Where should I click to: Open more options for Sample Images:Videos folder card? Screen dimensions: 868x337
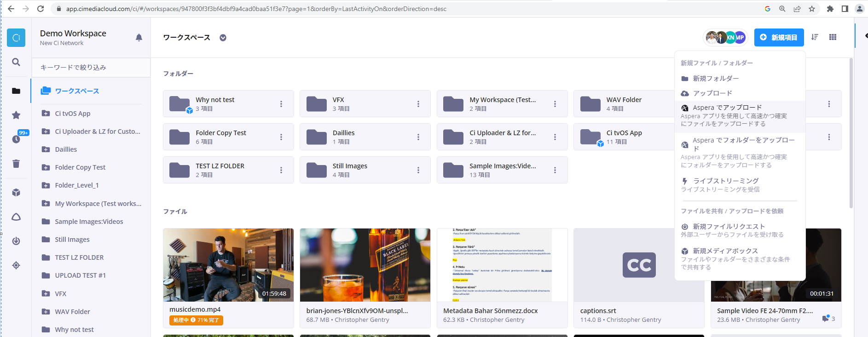[x=555, y=170]
